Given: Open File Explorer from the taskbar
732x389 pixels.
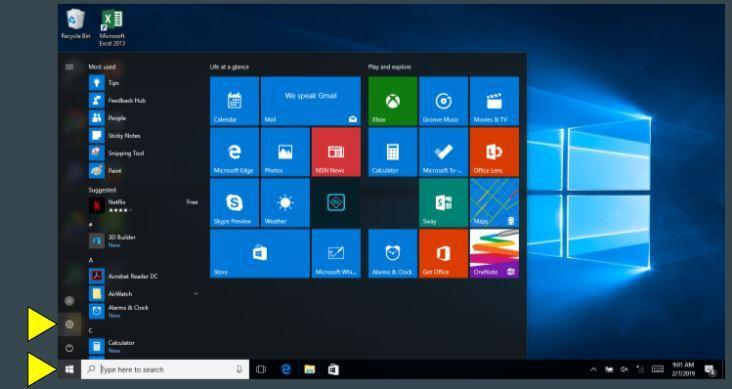Looking at the screenshot, I should pos(310,369).
